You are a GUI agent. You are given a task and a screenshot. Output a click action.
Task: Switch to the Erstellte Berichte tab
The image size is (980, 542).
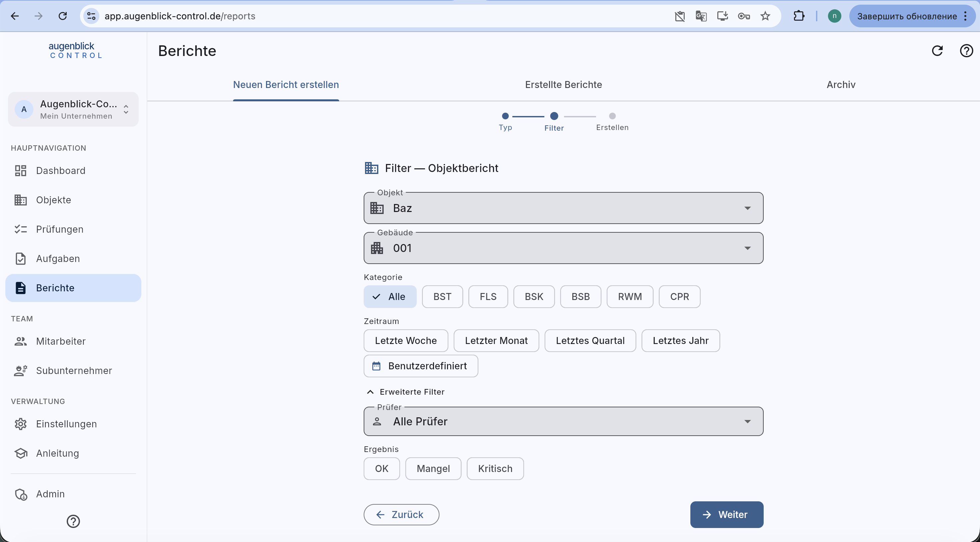tap(563, 84)
